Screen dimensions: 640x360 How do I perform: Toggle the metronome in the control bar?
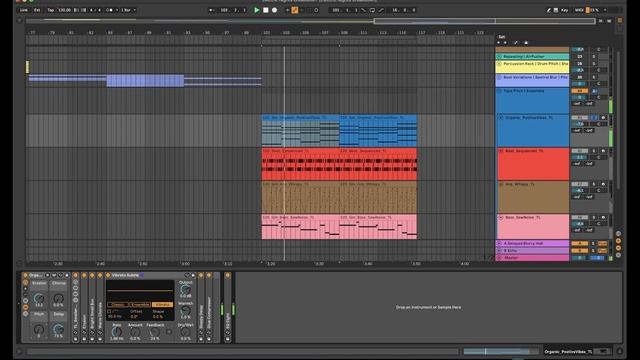109,10
